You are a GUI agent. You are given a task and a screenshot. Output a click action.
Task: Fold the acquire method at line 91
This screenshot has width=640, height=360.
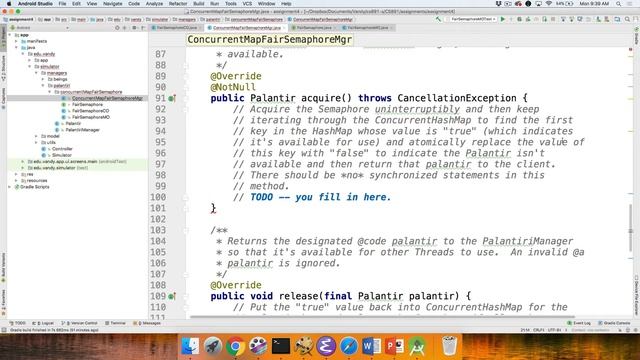pyautogui.click(x=185, y=98)
